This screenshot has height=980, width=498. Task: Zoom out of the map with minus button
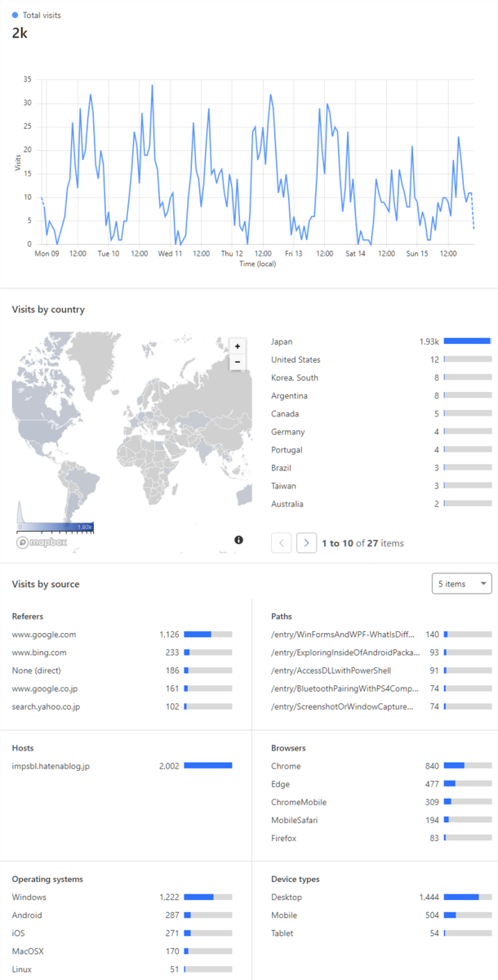point(238,362)
